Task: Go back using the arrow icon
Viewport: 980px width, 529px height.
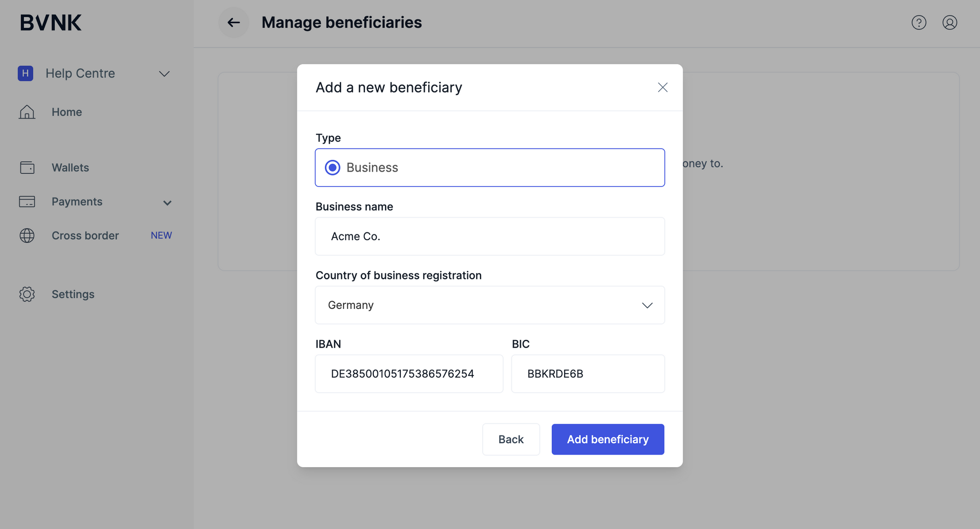Action: (x=234, y=23)
